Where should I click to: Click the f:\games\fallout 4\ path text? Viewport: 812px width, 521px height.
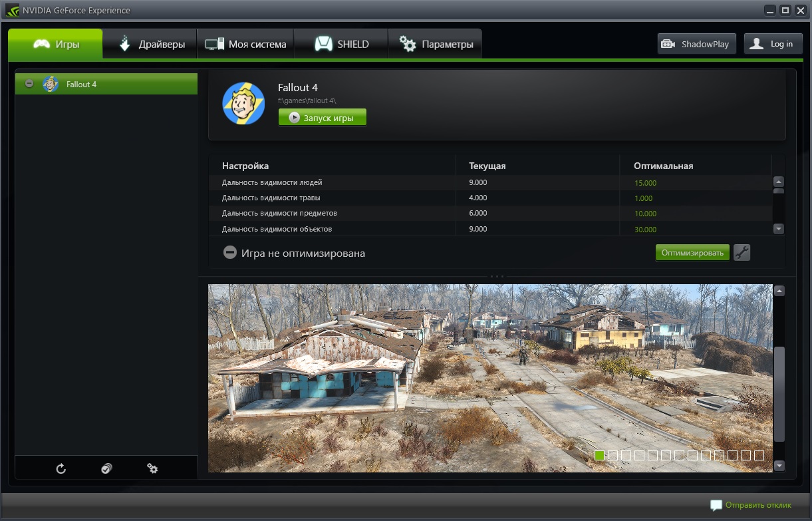[x=307, y=100]
